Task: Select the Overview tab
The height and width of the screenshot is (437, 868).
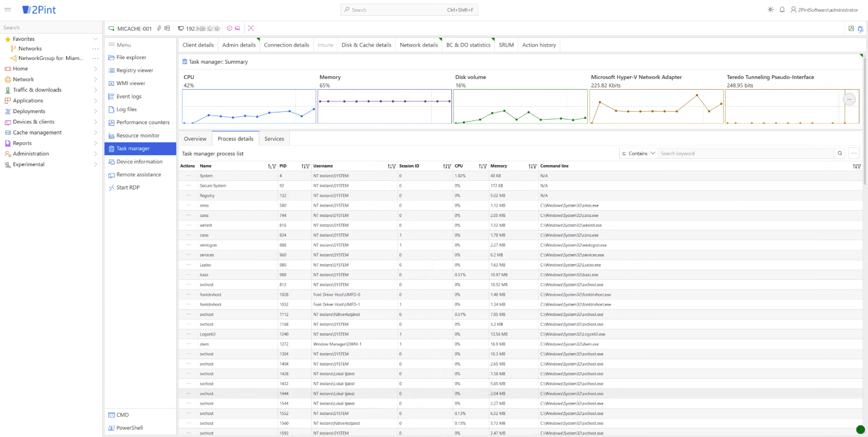Action: click(195, 139)
